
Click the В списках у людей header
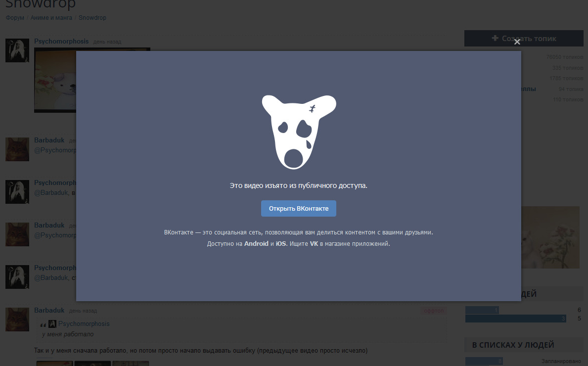pyautogui.click(x=513, y=345)
